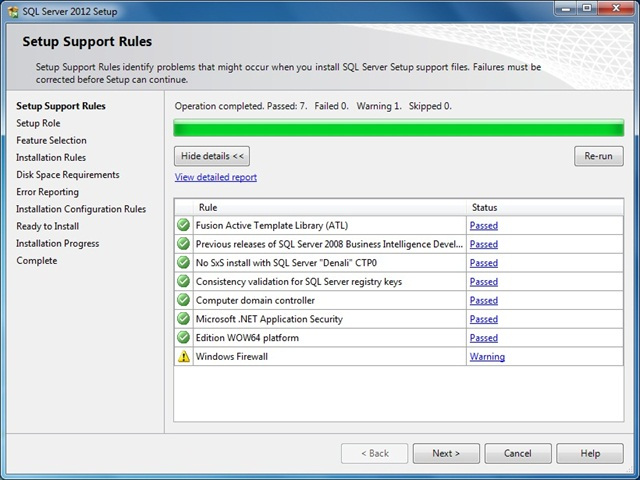640x480 pixels.
Task: Open the View detailed report link
Action: pos(216,177)
